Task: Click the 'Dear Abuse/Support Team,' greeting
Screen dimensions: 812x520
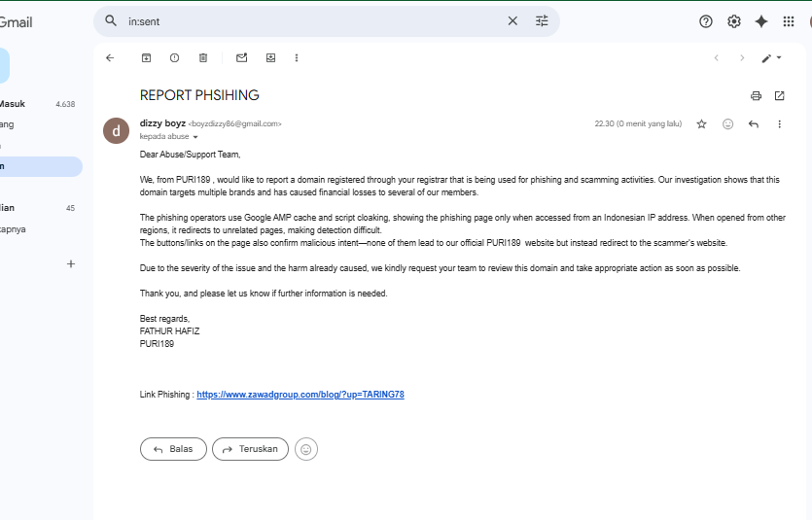Action: (x=190, y=155)
